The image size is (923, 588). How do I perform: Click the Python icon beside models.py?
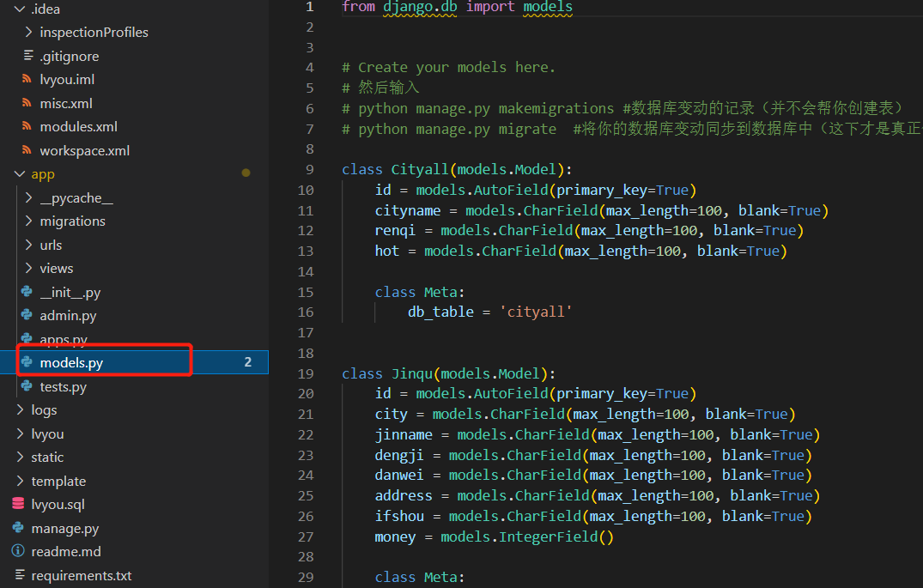tap(27, 362)
